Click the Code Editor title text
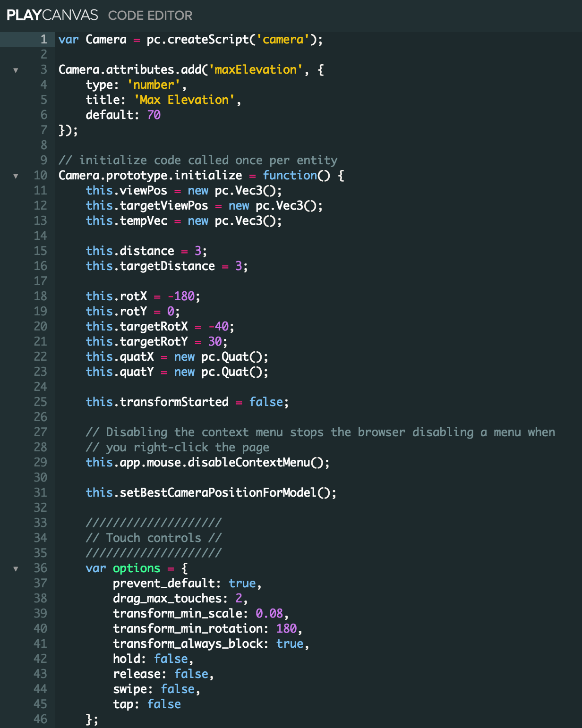582x728 pixels. pyautogui.click(x=150, y=16)
